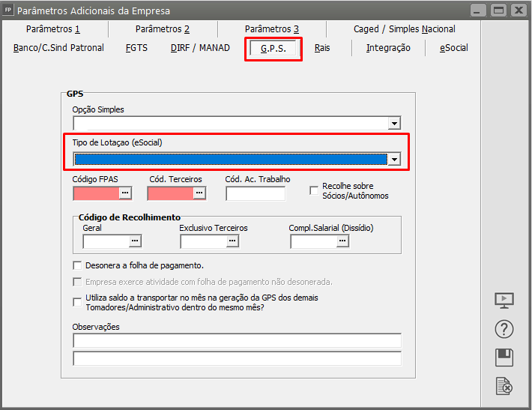Select the Caged / Simples Nacional tab

tap(405, 29)
